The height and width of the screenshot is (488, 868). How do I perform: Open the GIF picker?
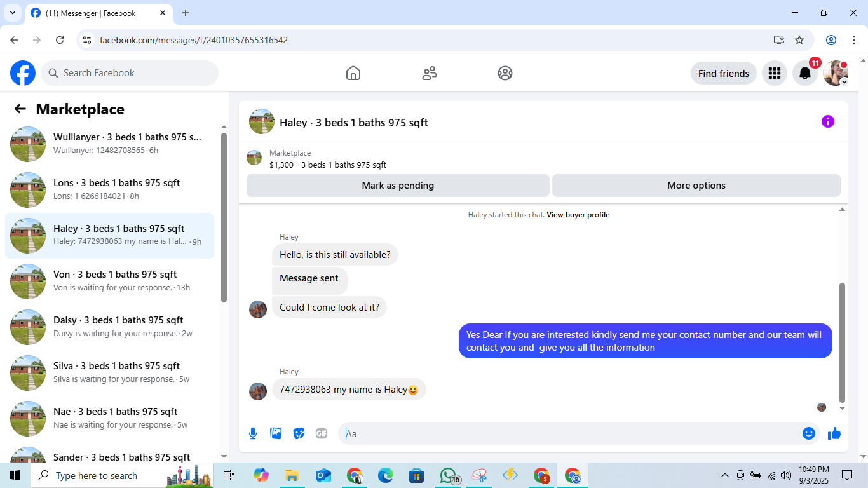tap(322, 433)
